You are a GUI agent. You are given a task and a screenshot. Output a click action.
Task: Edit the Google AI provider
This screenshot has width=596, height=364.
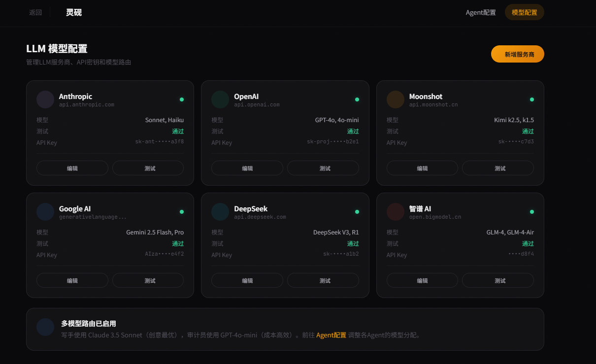coord(72,280)
